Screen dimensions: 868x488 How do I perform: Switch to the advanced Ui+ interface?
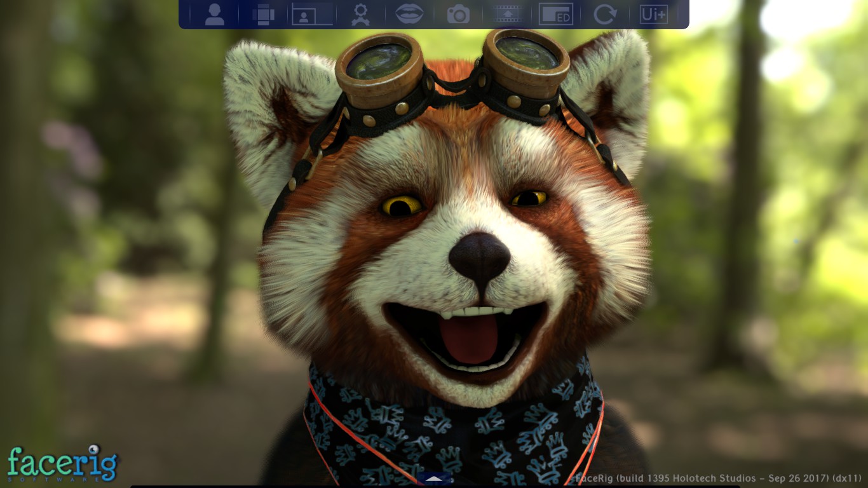point(654,14)
